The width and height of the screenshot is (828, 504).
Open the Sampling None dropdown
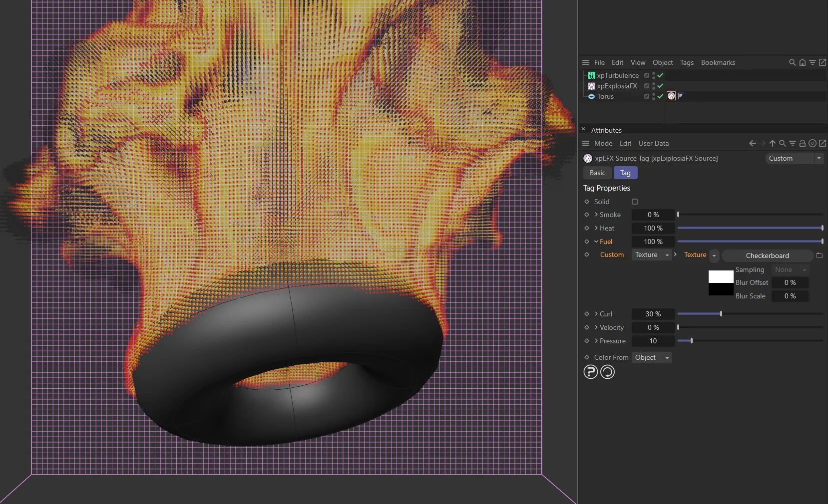tap(789, 269)
